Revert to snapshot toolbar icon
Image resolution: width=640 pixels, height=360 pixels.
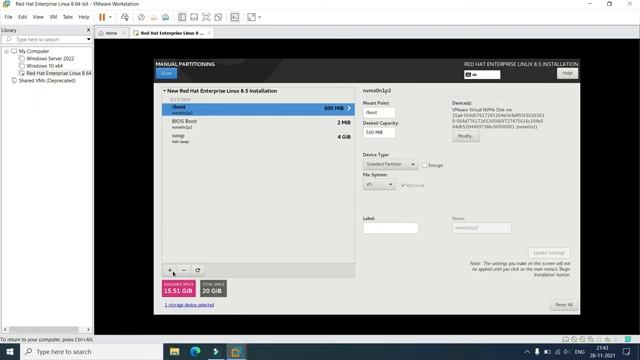(x=153, y=17)
